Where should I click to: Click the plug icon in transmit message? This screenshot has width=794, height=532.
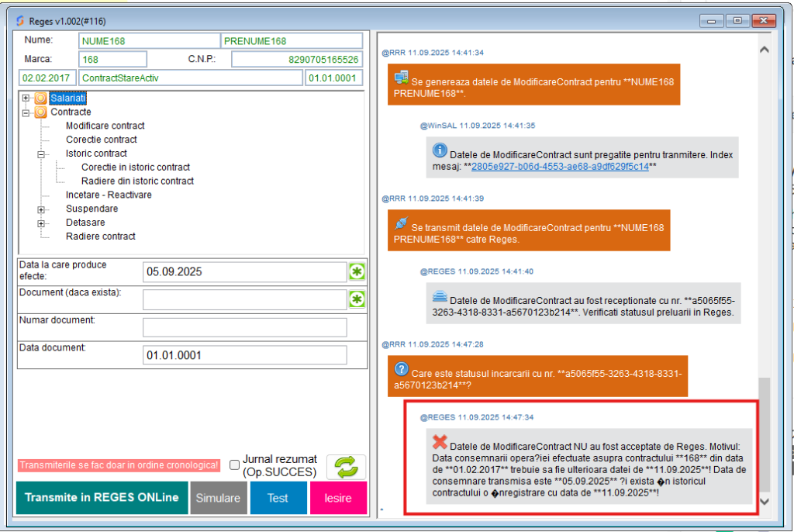[401, 223]
